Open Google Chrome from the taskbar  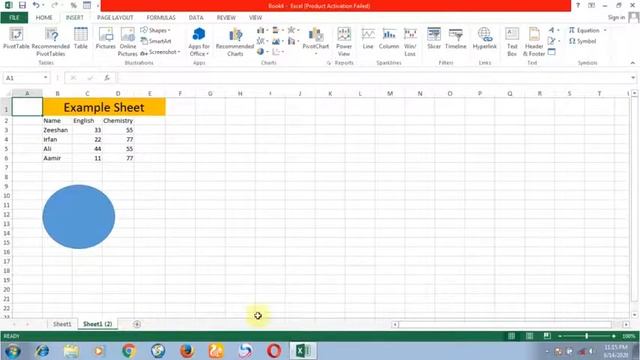click(x=129, y=351)
